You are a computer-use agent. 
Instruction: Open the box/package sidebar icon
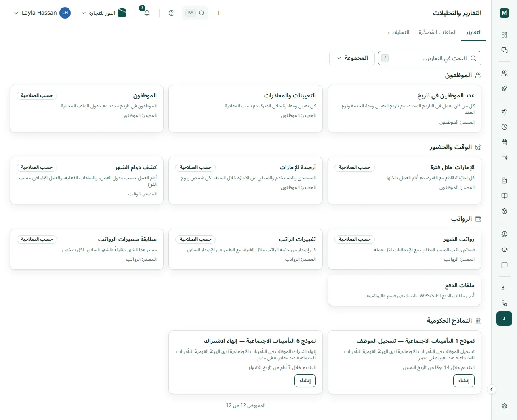click(x=504, y=211)
